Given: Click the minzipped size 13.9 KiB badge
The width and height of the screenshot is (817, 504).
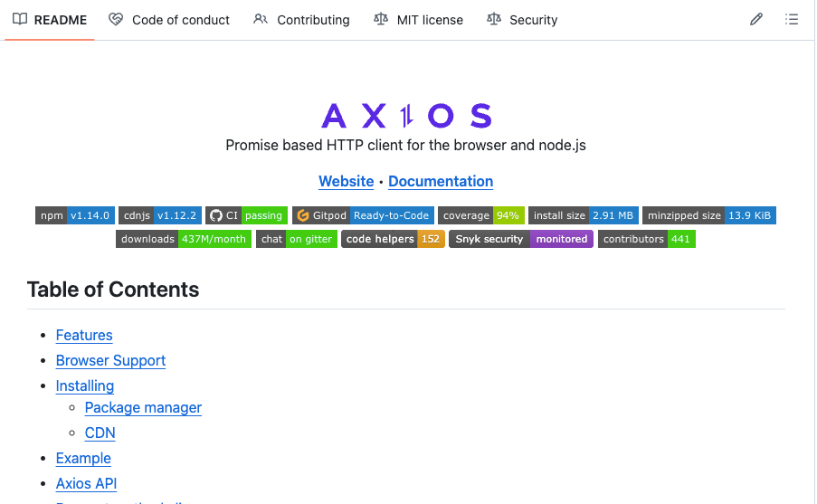Looking at the screenshot, I should pos(709,215).
